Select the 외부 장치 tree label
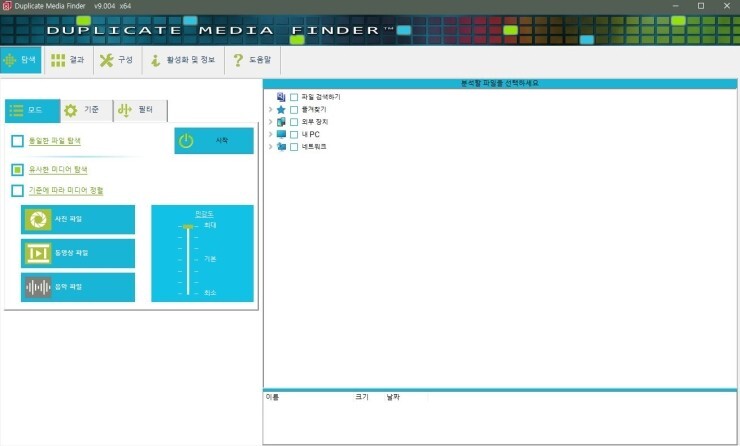This screenshot has width=740, height=446. 315,122
